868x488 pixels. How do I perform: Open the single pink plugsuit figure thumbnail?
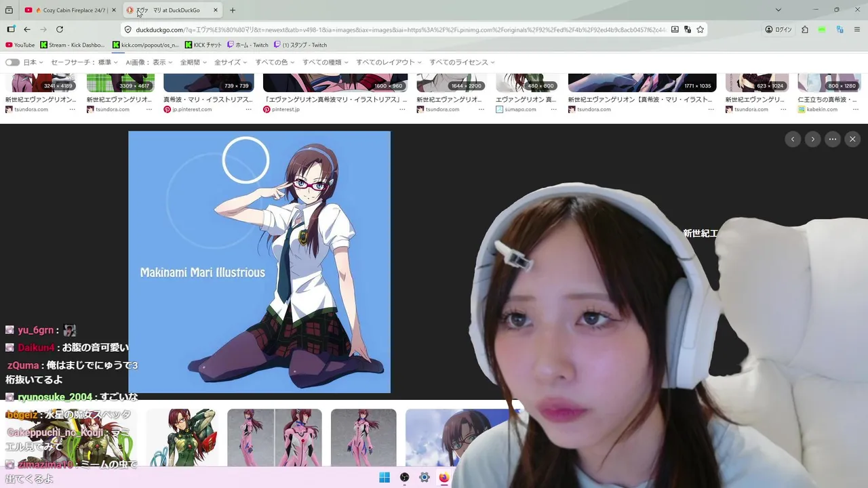(x=363, y=437)
